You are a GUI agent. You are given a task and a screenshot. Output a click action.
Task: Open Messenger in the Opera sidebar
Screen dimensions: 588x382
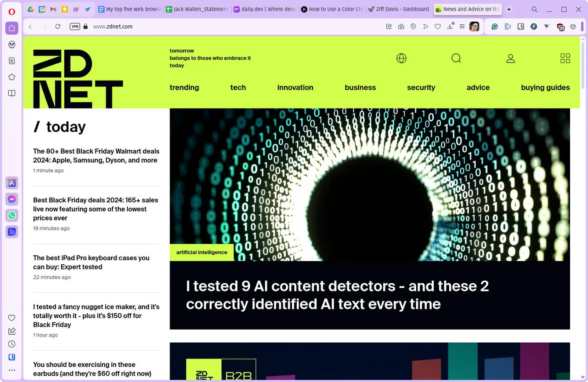pyautogui.click(x=12, y=199)
